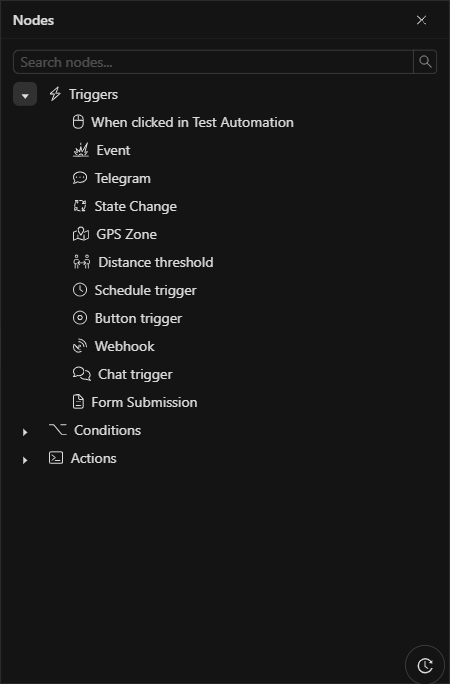Screen dimensions: 450x684
Task: Click the Webhook satellite icon
Action: (80, 346)
